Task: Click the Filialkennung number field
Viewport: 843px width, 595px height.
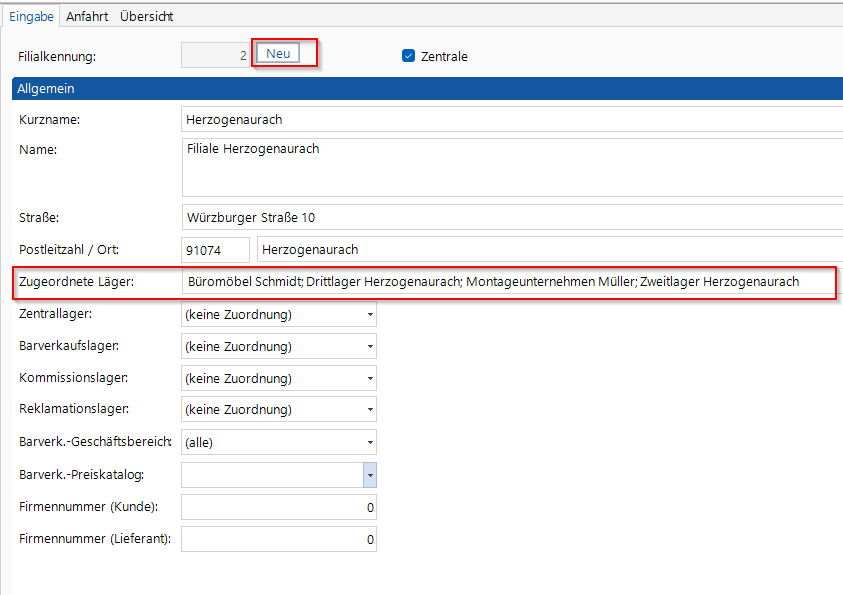Action: click(x=215, y=55)
